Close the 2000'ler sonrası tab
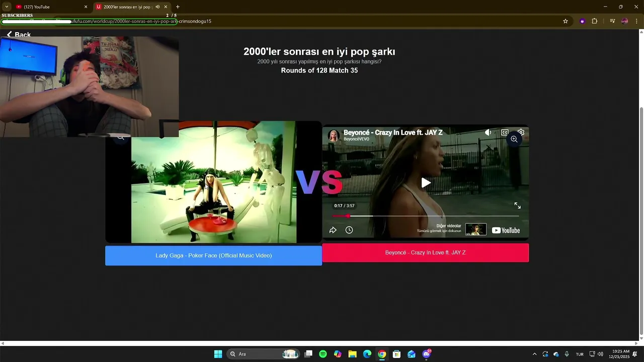Viewport: 644px width, 362px height. point(166,7)
